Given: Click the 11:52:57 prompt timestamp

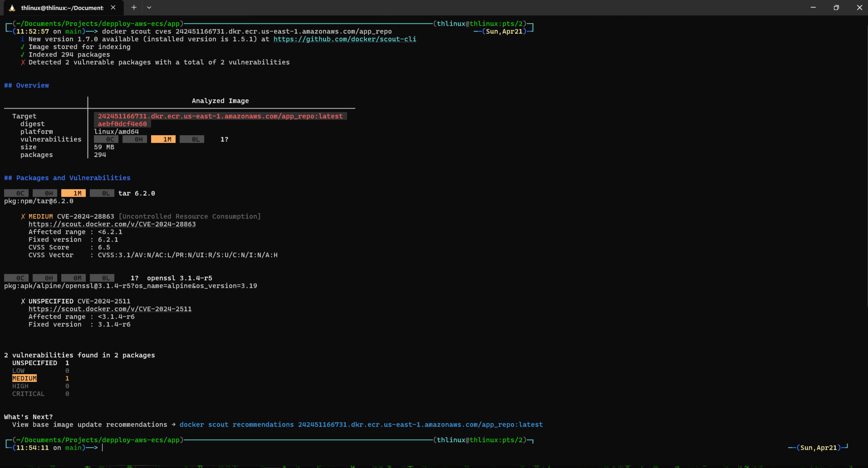Looking at the screenshot, I should (x=32, y=31).
